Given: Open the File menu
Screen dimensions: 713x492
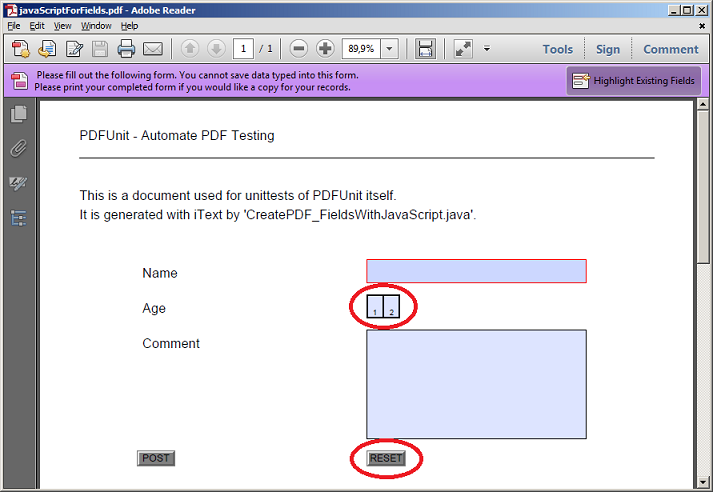Looking at the screenshot, I should pos(13,25).
